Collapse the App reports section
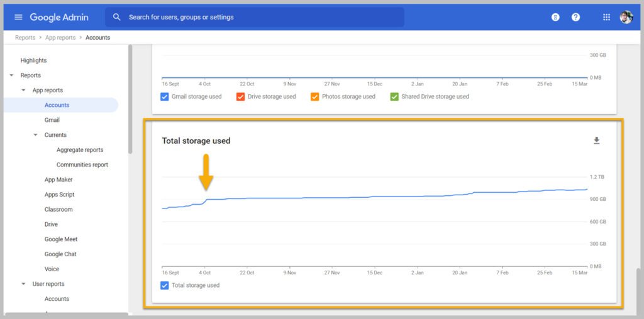 (23, 90)
